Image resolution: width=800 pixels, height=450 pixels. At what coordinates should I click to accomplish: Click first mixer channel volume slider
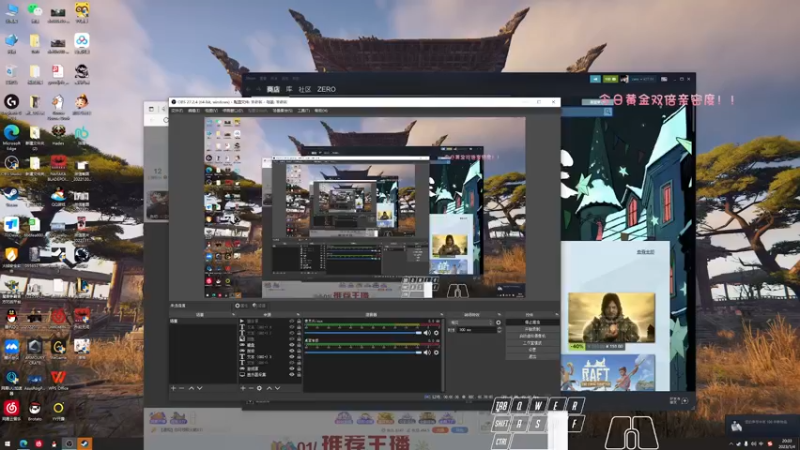pos(363,333)
